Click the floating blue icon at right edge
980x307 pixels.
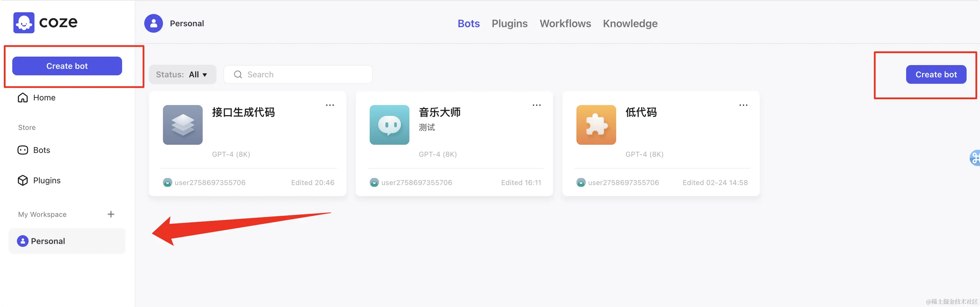point(975,158)
